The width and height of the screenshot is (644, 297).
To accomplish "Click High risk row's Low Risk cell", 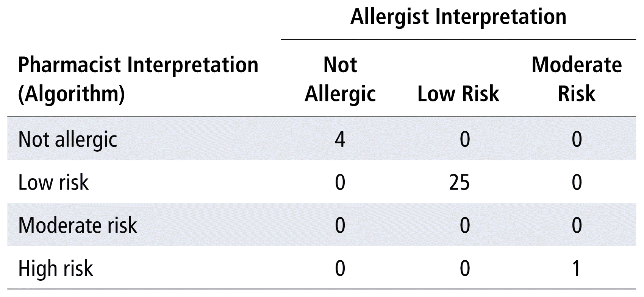I will pyautogui.click(x=464, y=269).
